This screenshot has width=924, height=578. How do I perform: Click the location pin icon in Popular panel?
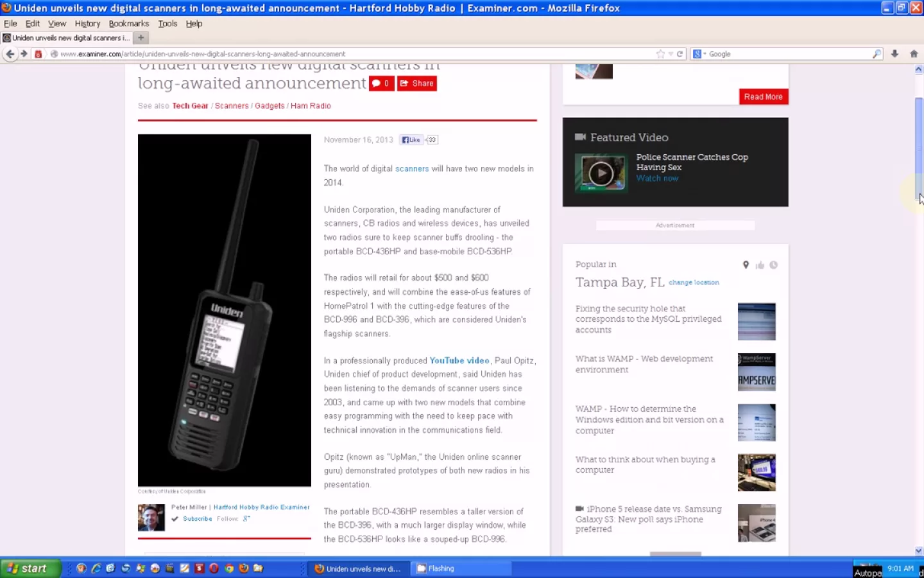coord(746,265)
